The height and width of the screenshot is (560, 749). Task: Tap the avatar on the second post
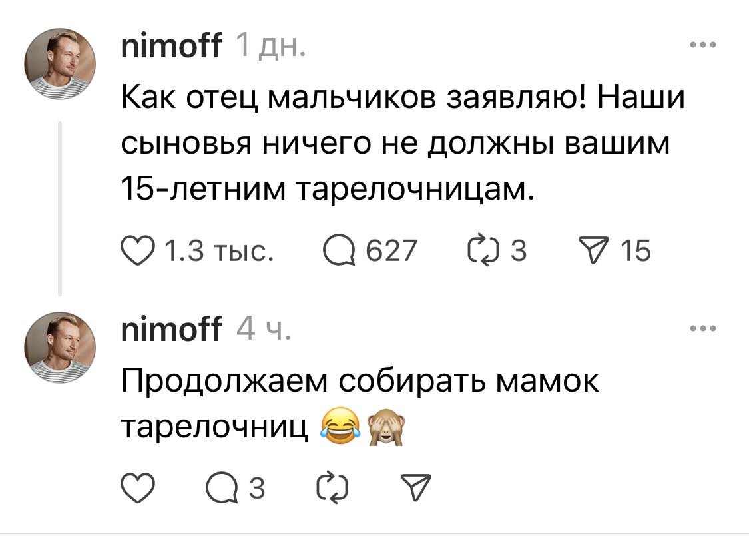click(61, 347)
